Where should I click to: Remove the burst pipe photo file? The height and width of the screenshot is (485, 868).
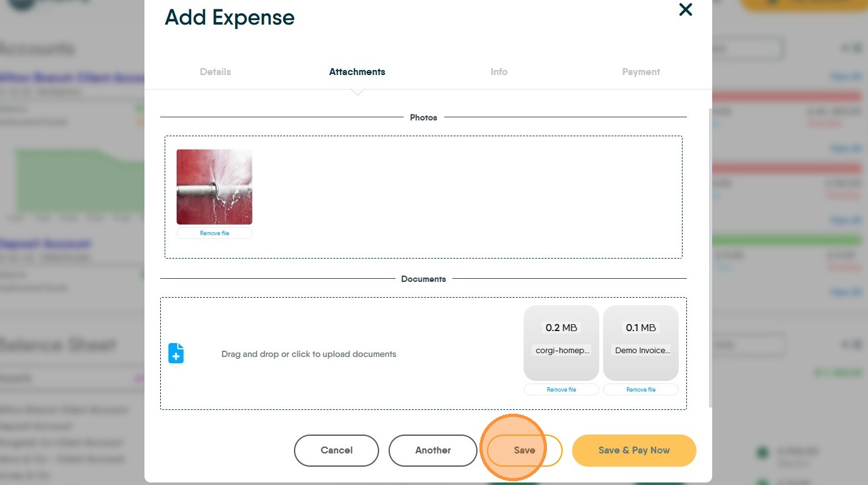tap(214, 233)
